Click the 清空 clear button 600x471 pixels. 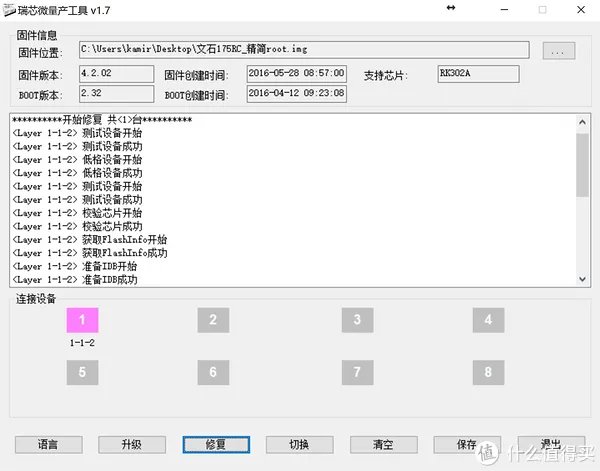point(383,445)
